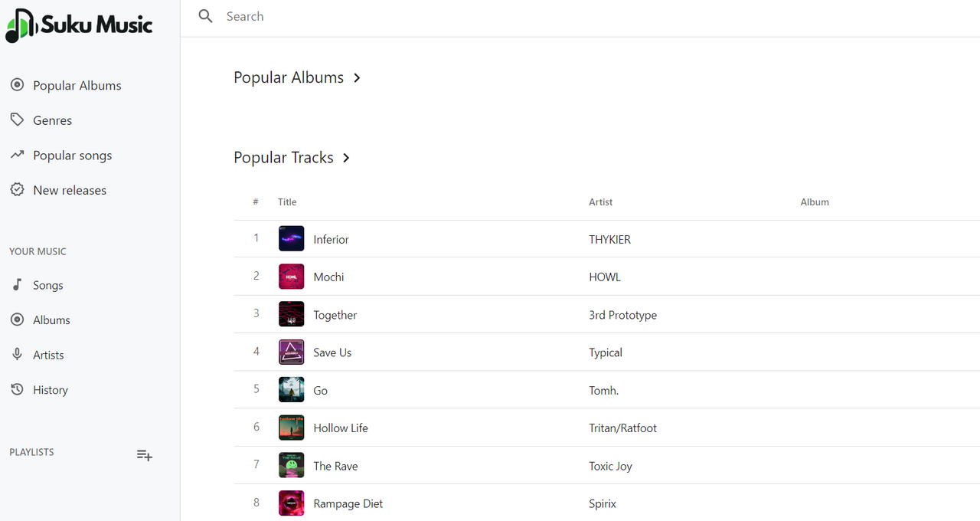Click the Popular songs trending icon
Viewport: 980px width, 521px height.
pyautogui.click(x=17, y=156)
